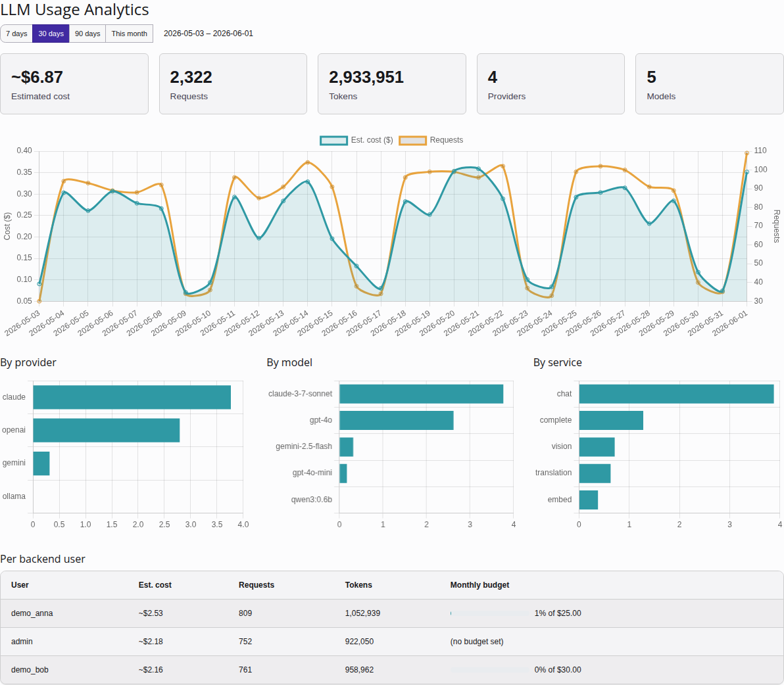Select the 30 days range button
Screen dimensions: 784x685
[51, 34]
